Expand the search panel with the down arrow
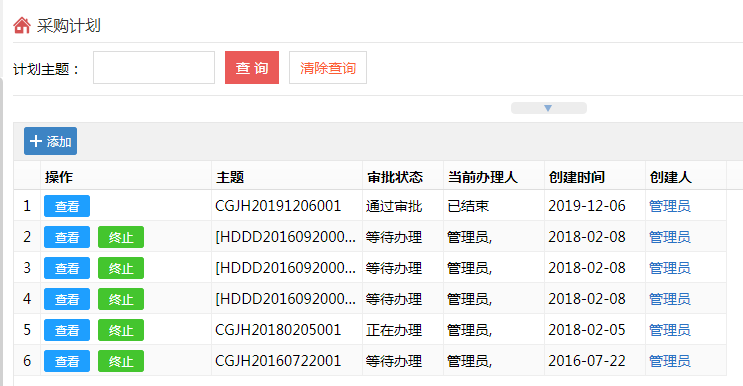This screenshot has height=386, width=743. (549, 108)
